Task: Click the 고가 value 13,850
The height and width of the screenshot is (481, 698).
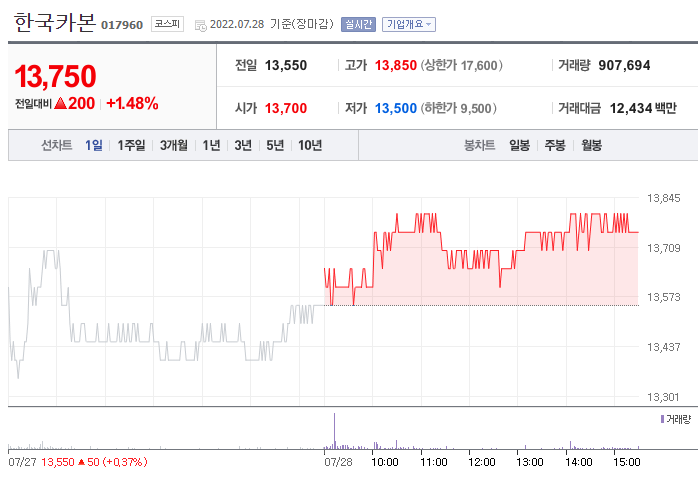Action: [x=396, y=65]
